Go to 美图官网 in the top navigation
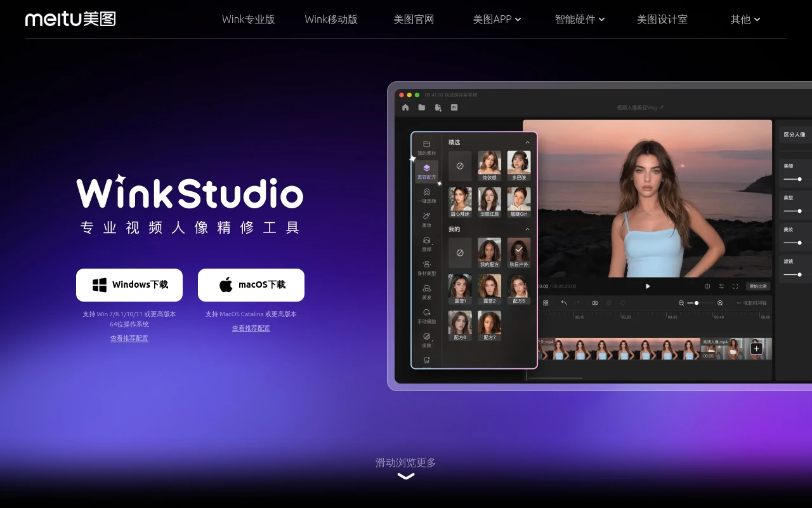Image resolution: width=812 pixels, height=508 pixels. (414, 19)
